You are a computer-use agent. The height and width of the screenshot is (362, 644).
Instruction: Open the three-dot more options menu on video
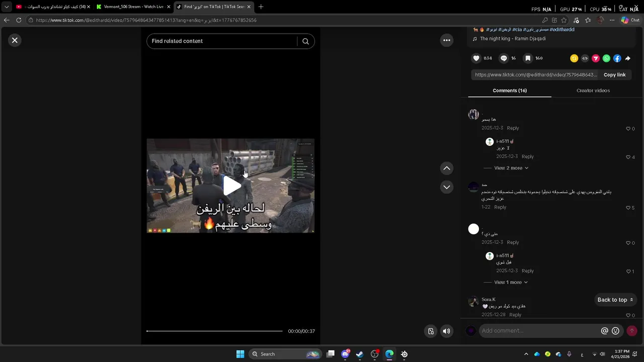tap(447, 40)
